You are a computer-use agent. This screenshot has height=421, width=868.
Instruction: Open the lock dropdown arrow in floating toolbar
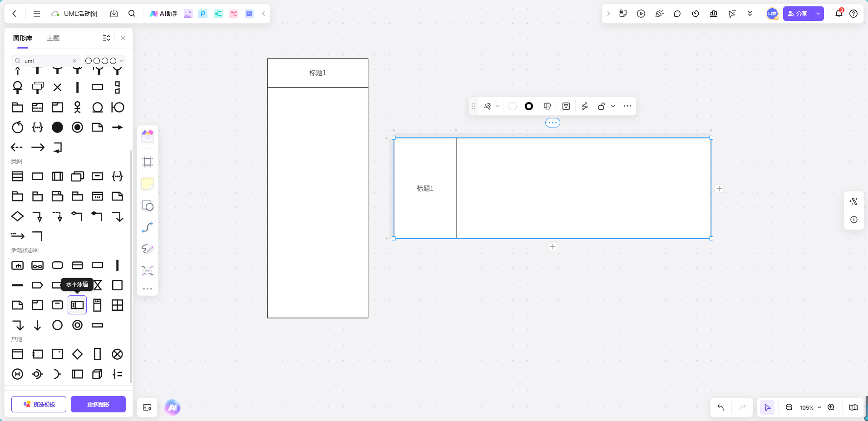[x=613, y=106]
